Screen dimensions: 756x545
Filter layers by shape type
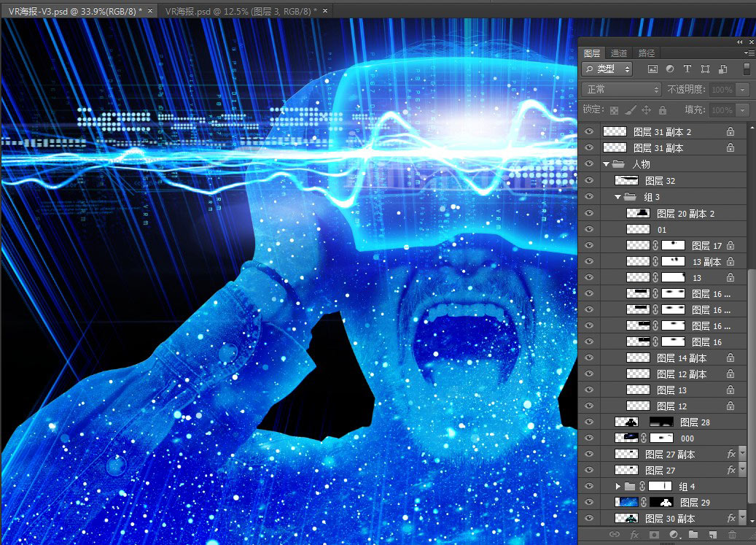pos(706,69)
